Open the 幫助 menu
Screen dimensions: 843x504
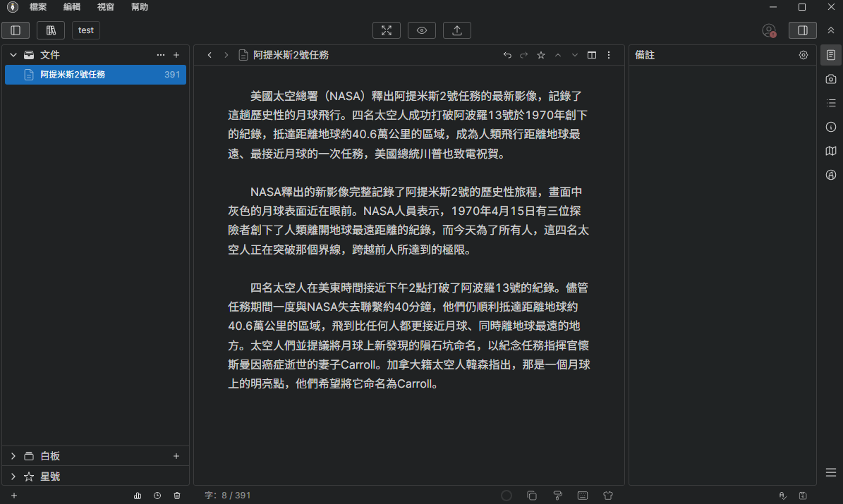pos(139,7)
